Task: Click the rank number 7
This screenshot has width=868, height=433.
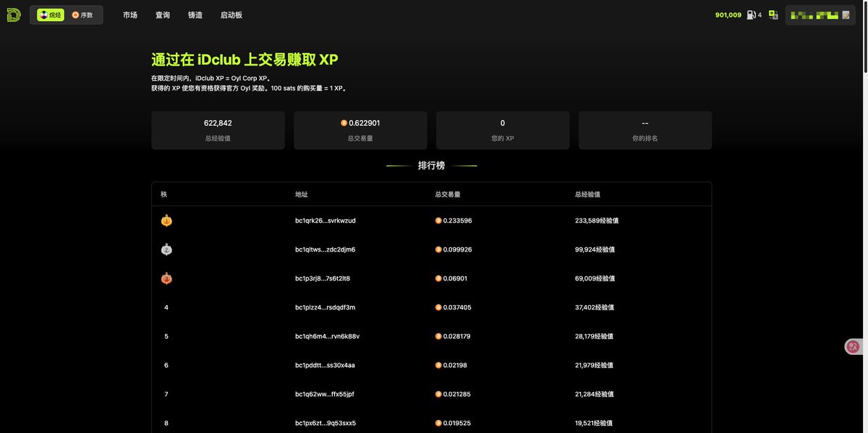Action: click(x=166, y=394)
